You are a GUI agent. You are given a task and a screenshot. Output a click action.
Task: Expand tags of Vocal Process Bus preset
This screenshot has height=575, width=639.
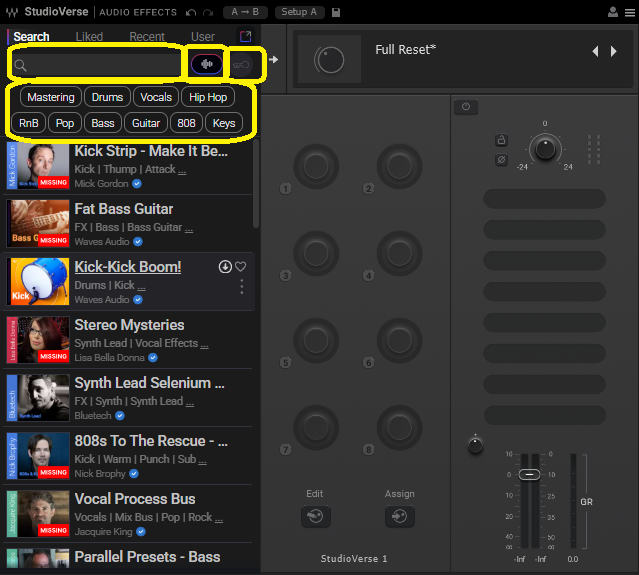[219, 520]
